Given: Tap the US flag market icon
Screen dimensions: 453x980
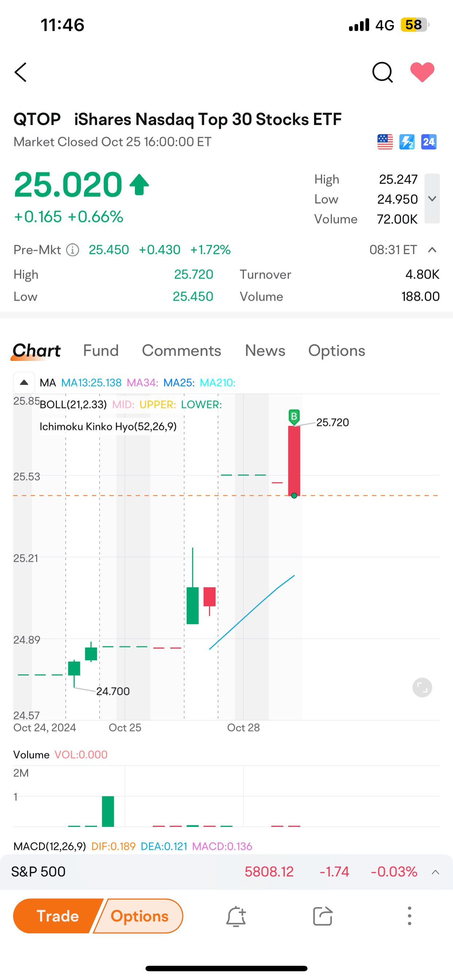Looking at the screenshot, I should pyautogui.click(x=385, y=142).
